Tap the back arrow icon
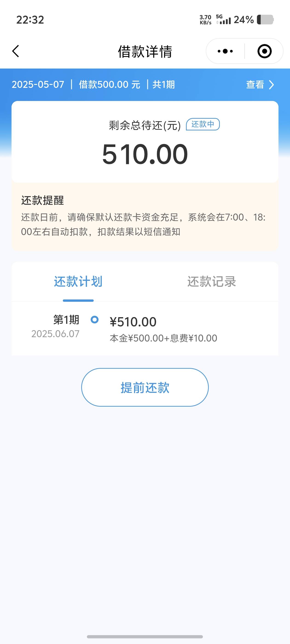The image size is (290, 644). (x=15, y=51)
